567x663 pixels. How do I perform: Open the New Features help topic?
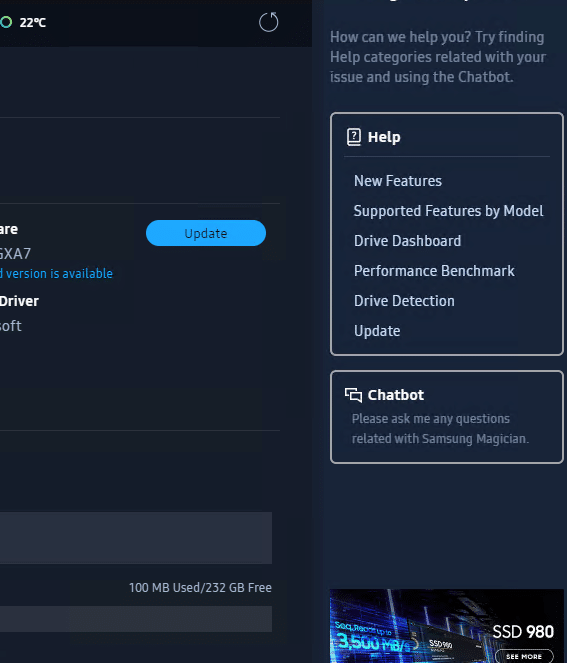click(x=398, y=181)
